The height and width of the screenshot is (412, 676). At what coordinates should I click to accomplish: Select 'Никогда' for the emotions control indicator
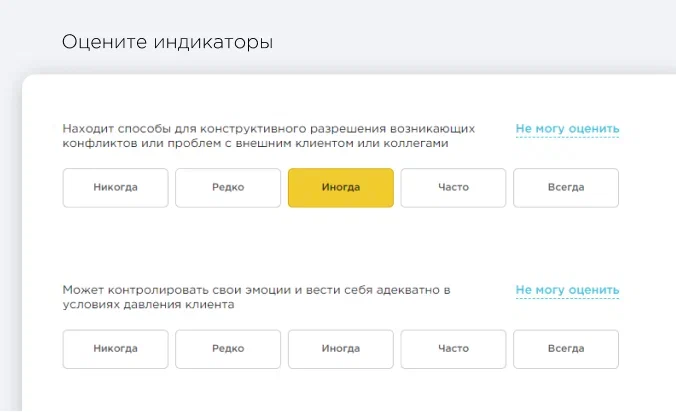point(115,349)
